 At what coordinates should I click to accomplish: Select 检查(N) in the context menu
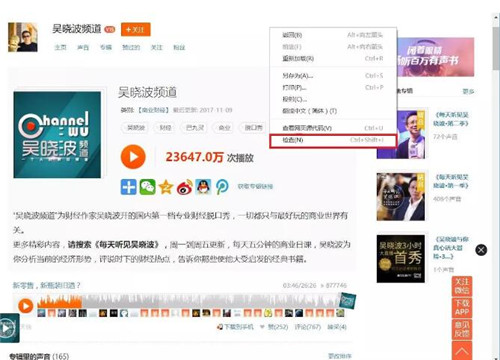[x=333, y=140]
